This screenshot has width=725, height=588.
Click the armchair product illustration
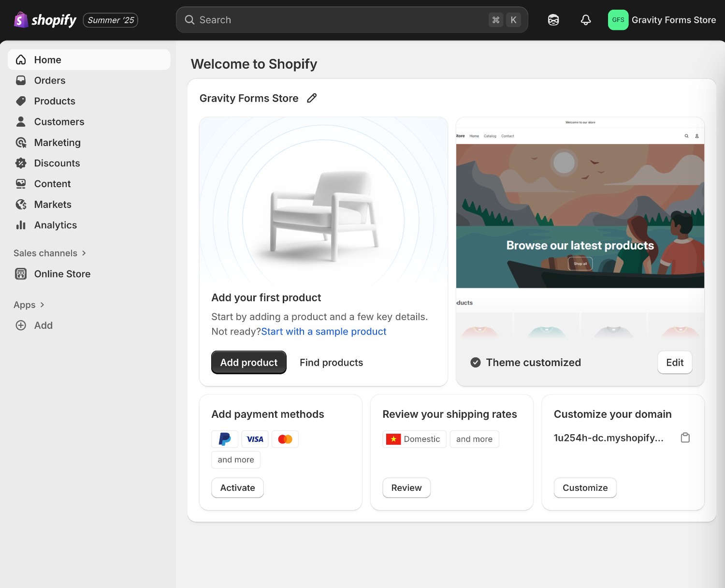pos(324,217)
